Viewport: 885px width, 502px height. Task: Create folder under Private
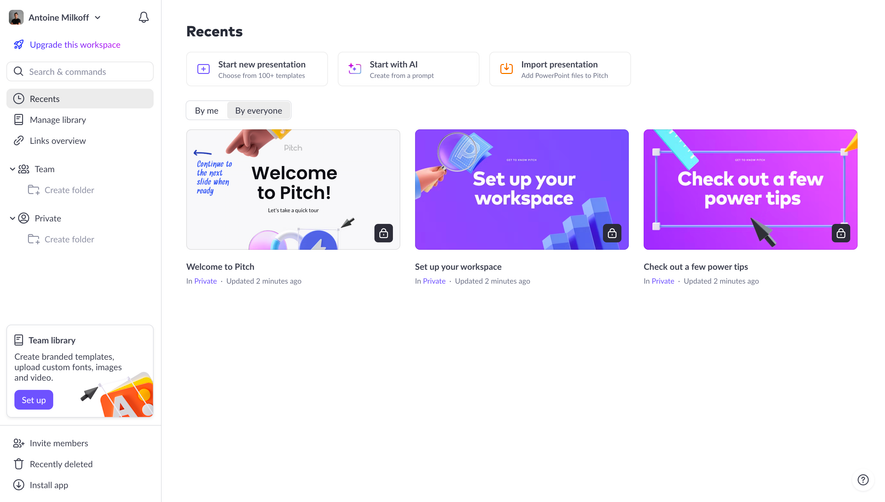69,239
